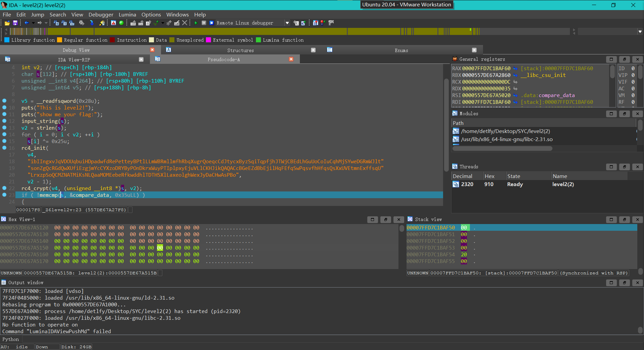Viewport: 644px width, 350px height.
Task: Click the binary search icon labeled 101
Action: 72,23
